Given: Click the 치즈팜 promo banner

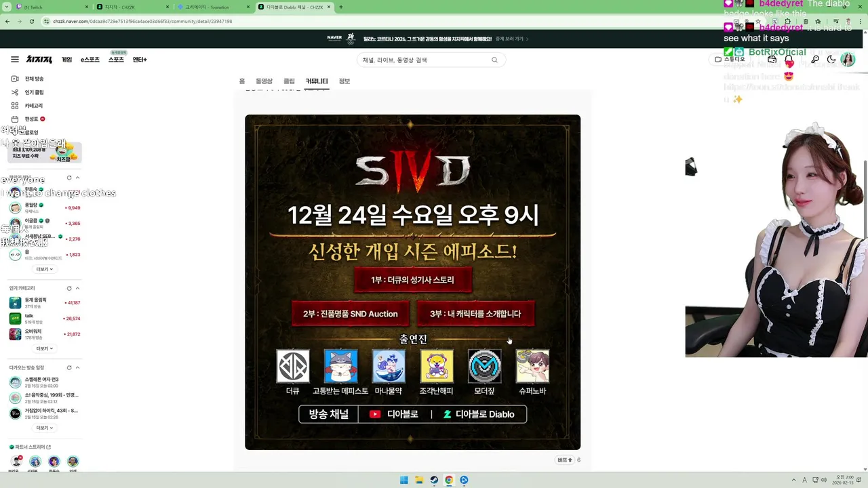Looking at the screenshot, I should click(45, 152).
